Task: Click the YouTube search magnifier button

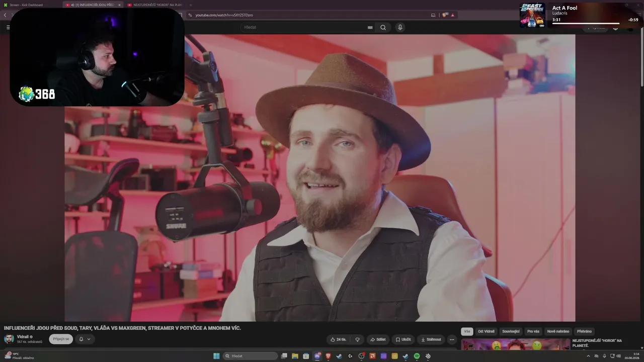Action: pos(383,27)
